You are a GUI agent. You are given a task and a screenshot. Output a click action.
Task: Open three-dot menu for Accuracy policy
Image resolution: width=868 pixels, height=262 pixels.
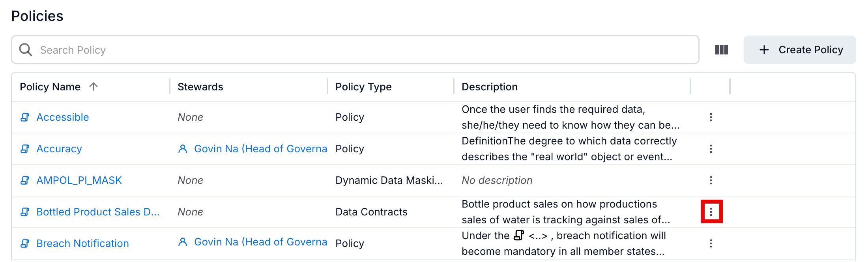[x=711, y=149]
